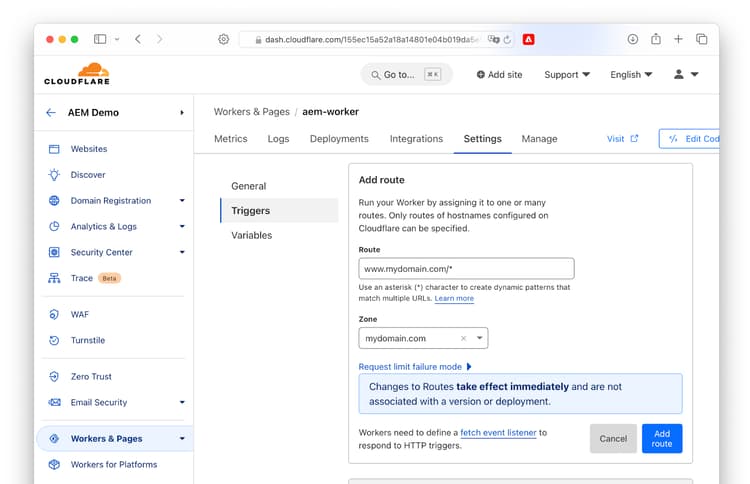This screenshot has width=750, height=484.
Task: Click the back arrow beside AEM Demo
Action: point(51,113)
